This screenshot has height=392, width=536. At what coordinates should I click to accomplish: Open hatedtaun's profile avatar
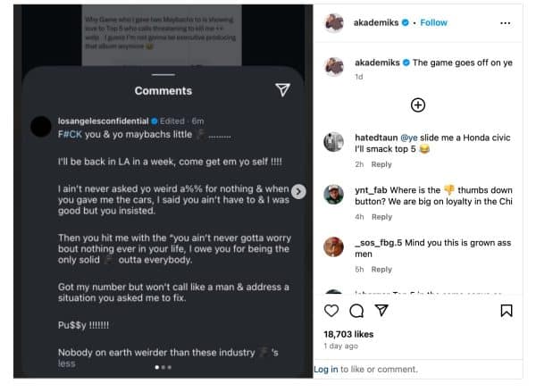tap(333, 142)
